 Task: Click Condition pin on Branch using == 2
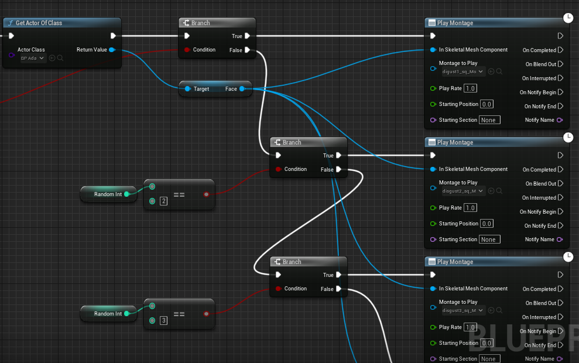click(x=278, y=169)
